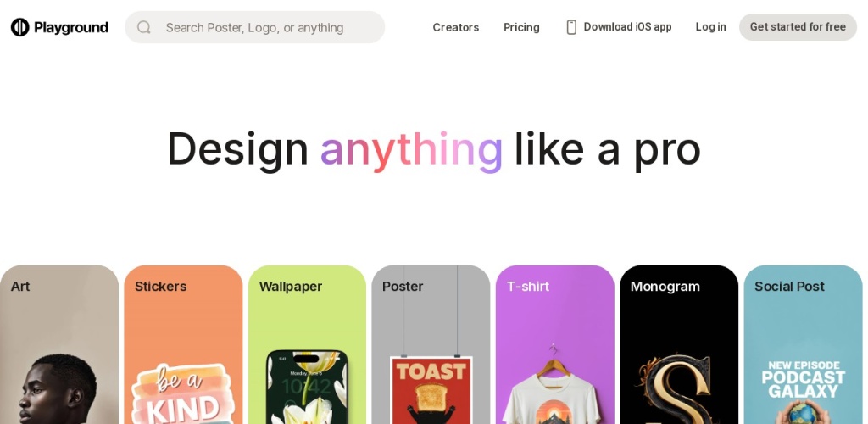Focus the Search Poster, Logo field
The image size is (868, 424).
pos(254,27)
